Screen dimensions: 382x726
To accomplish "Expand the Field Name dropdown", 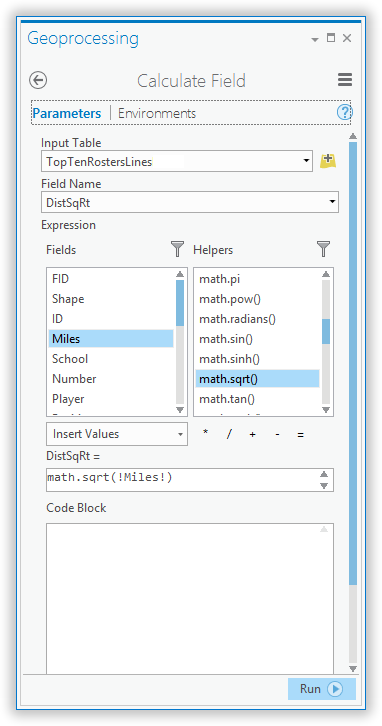I will pos(332,202).
